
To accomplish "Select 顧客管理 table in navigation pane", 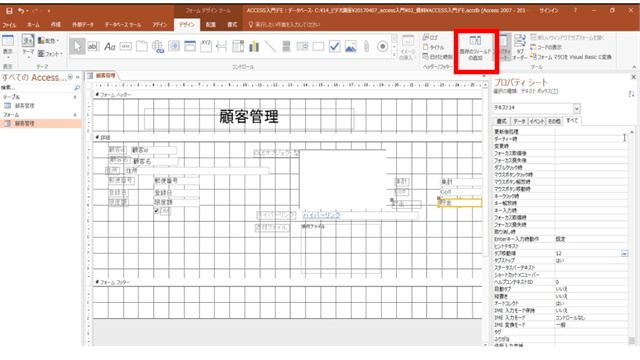I will [40, 106].
